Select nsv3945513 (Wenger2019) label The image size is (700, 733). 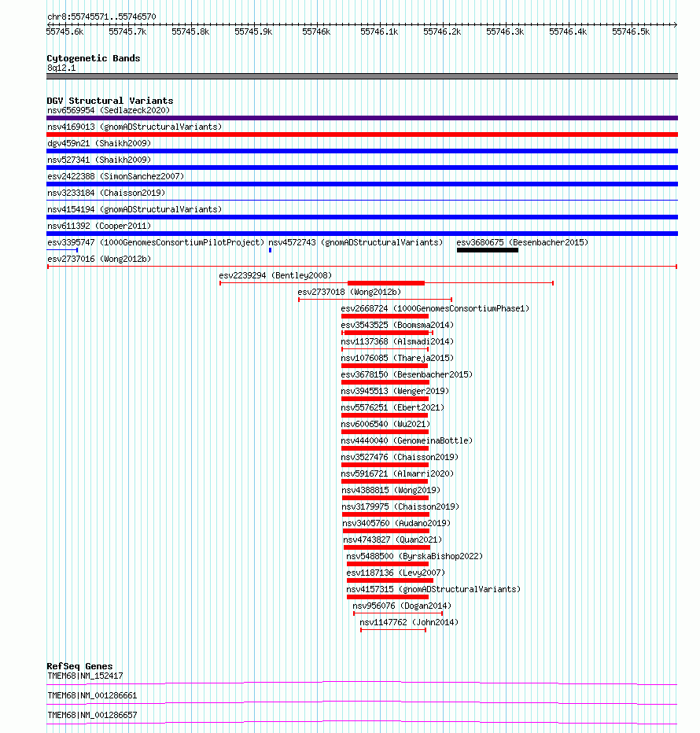point(395,392)
